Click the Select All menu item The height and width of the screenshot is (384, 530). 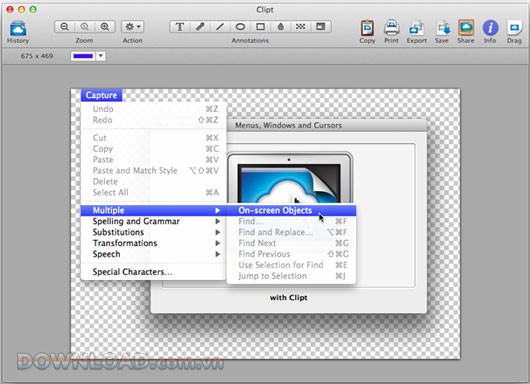point(153,192)
